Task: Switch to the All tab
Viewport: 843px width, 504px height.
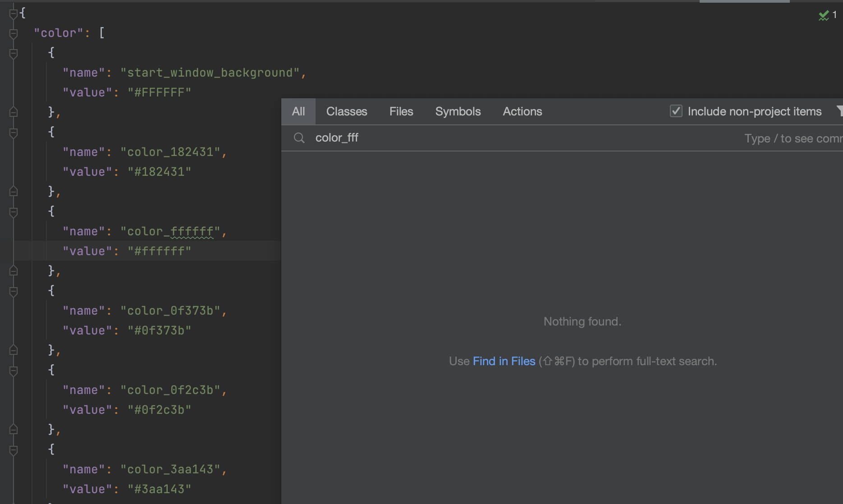Action: tap(298, 111)
